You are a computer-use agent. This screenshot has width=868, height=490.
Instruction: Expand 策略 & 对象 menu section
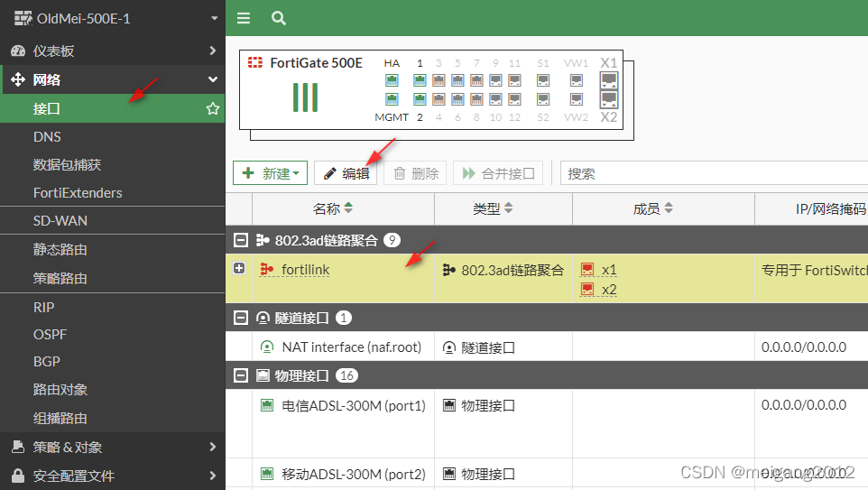[x=213, y=447]
